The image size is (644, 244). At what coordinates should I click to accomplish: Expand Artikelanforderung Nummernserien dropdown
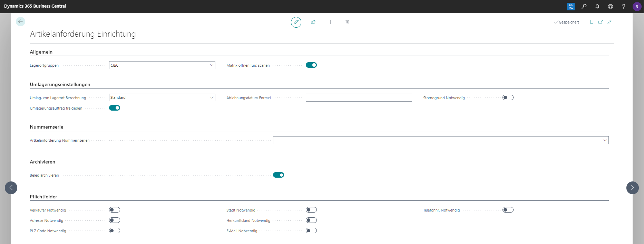605,140
